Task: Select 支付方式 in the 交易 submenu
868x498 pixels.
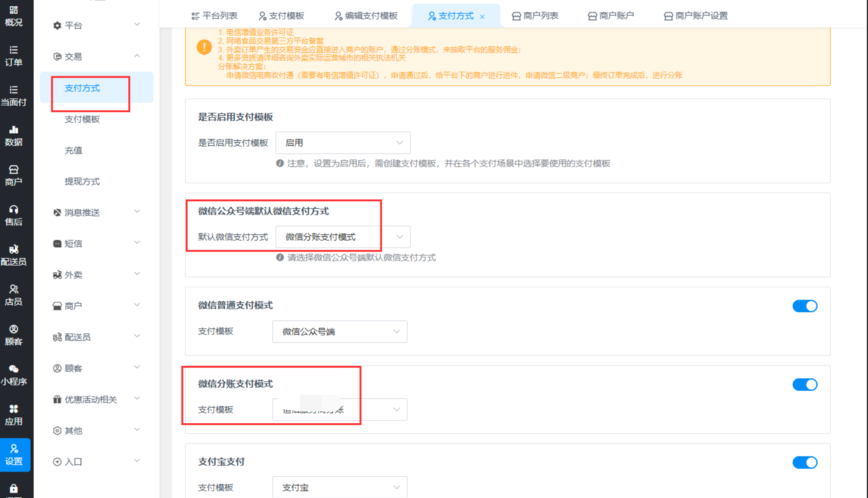Action: point(97,88)
